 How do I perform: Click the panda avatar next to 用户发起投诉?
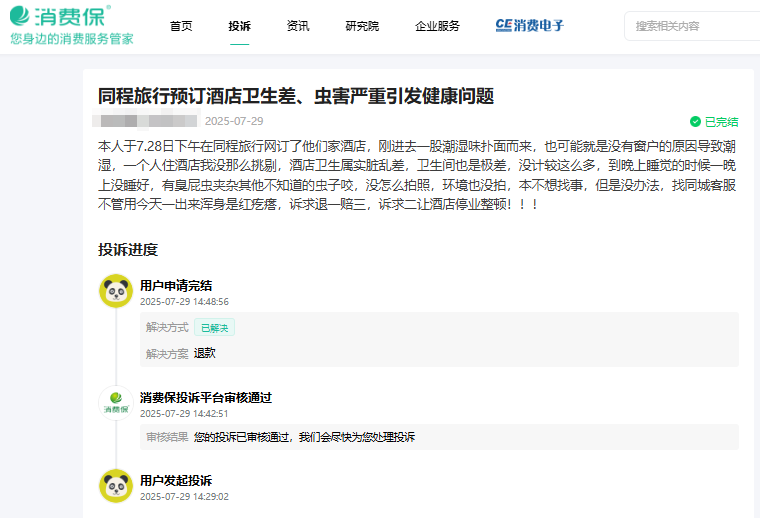(x=116, y=486)
